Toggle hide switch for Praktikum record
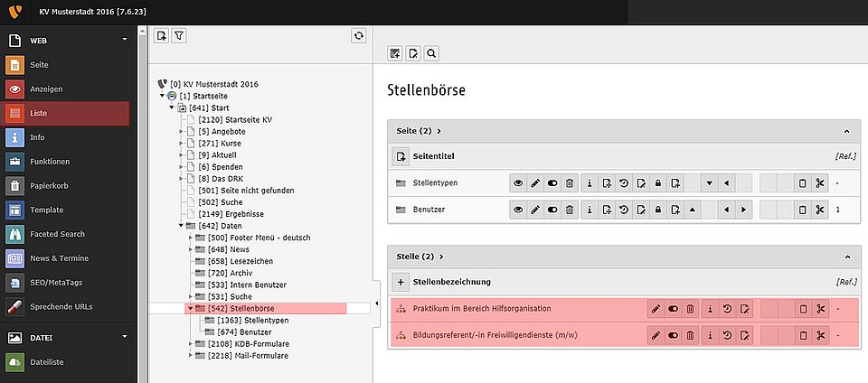Viewport: 868px width, 383px height. pos(673,309)
